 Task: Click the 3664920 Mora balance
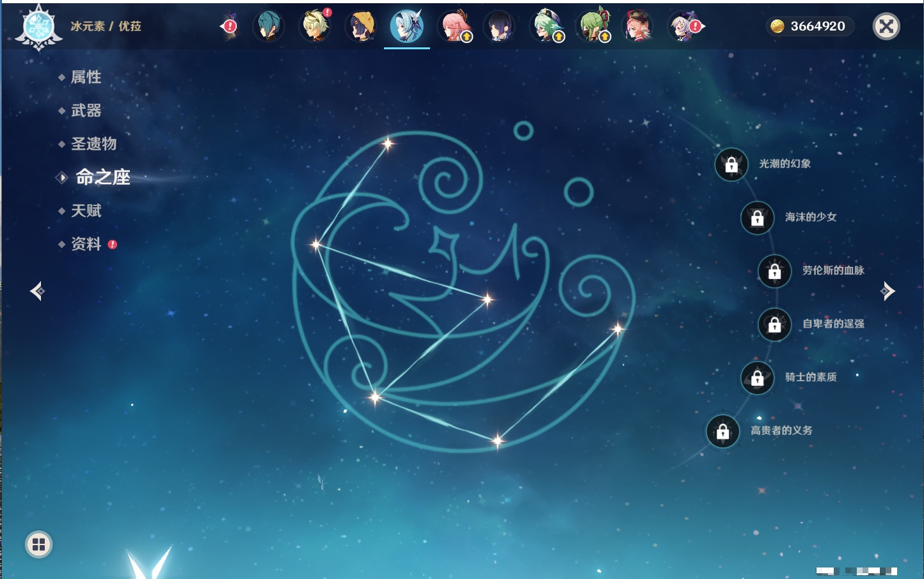[x=818, y=26]
